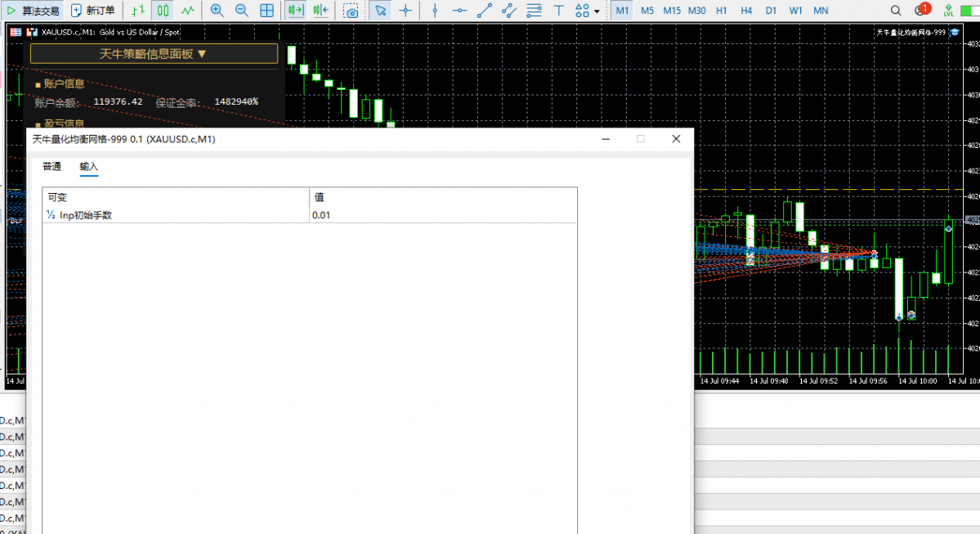Select the M30 timeframe
The width and height of the screenshot is (980, 534).
click(697, 11)
